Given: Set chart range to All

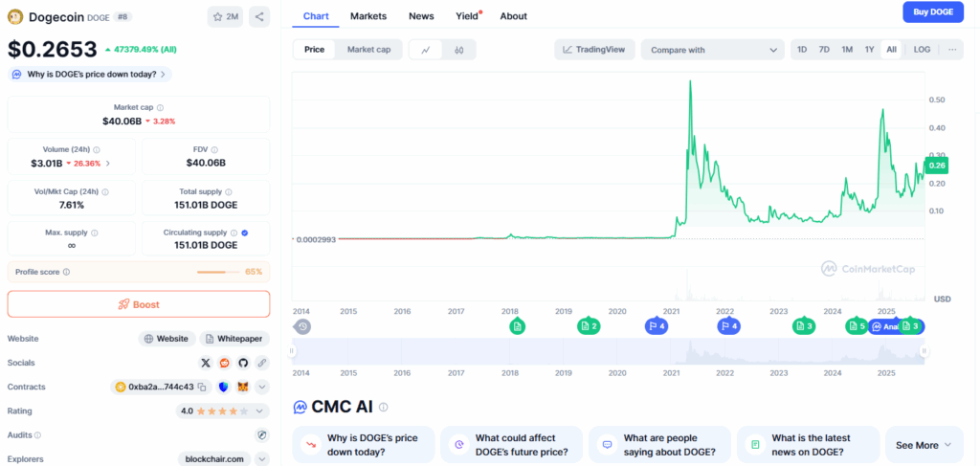Looking at the screenshot, I should (891, 50).
